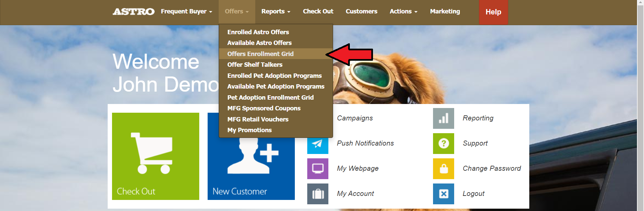Click the My Webpage monitor icon
The width and height of the screenshot is (644, 211).
(x=318, y=169)
